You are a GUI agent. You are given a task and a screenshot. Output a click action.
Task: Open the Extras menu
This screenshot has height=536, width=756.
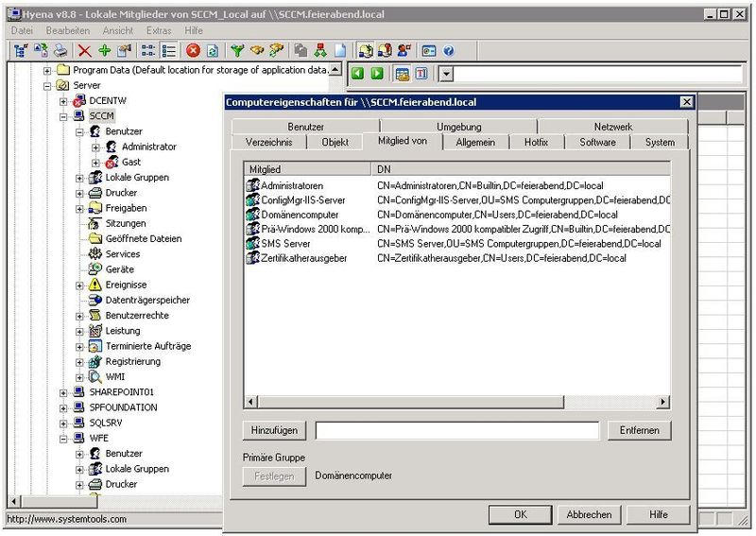pos(158,31)
